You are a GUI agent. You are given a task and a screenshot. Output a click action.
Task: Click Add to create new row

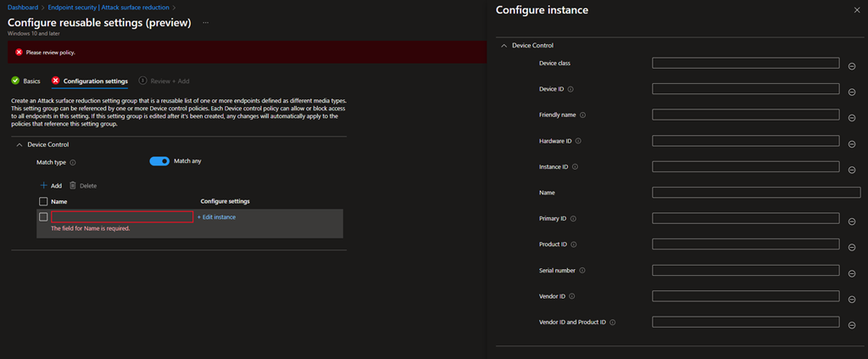51,185
